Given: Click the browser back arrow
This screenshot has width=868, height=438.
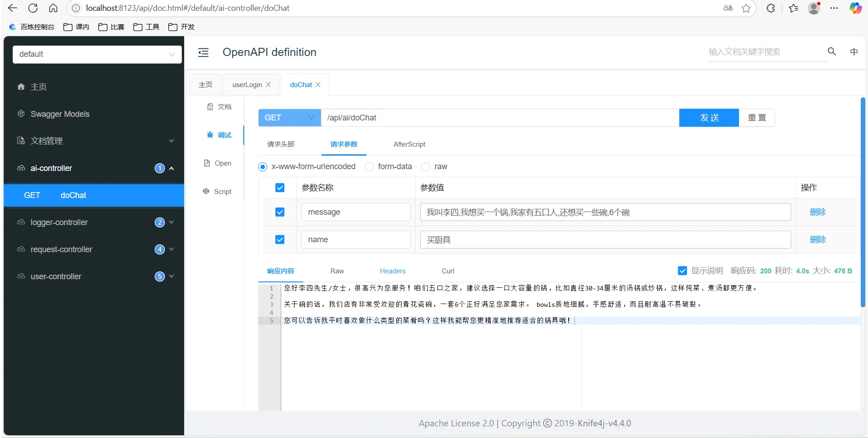Looking at the screenshot, I should click(x=13, y=8).
